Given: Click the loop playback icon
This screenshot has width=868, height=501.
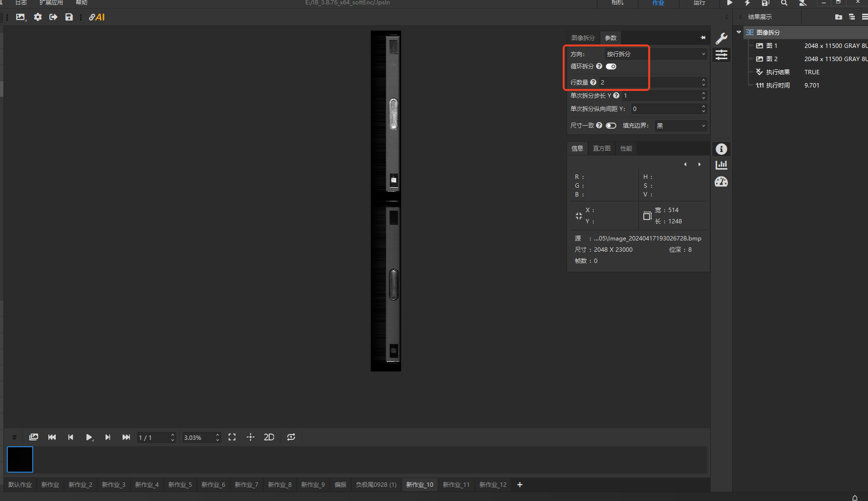Looking at the screenshot, I should (x=291, y=437).
